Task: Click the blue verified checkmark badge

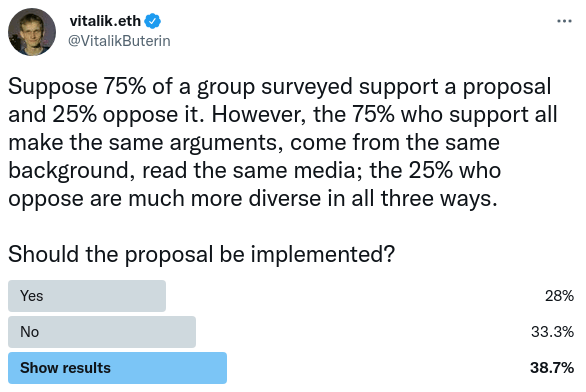Action: pyautogui.click(x=152, y=21)
